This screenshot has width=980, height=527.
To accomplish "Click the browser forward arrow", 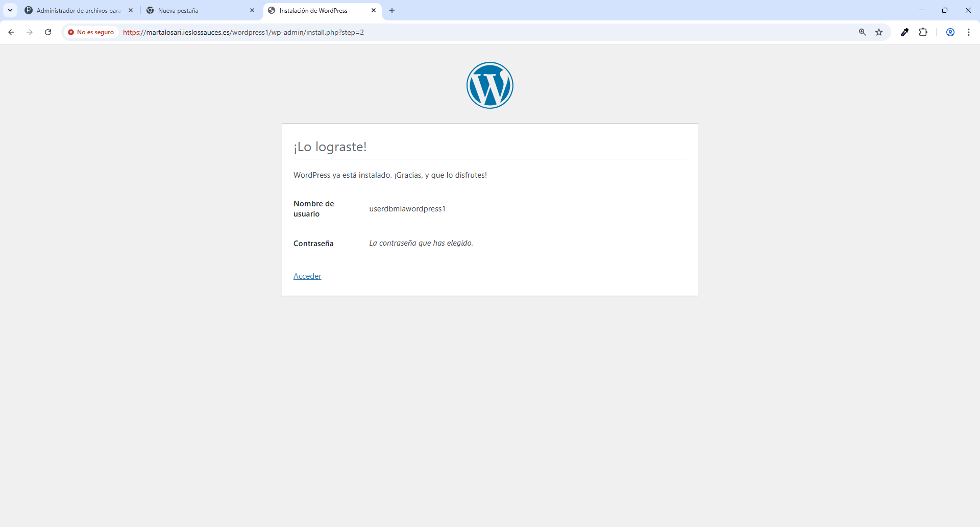I will pos(30,32).
